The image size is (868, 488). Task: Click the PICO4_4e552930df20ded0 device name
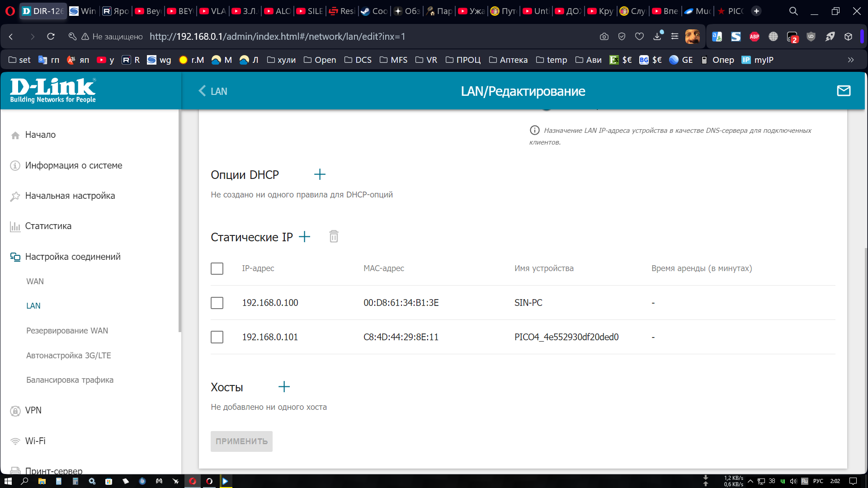[x=566, y=337]
